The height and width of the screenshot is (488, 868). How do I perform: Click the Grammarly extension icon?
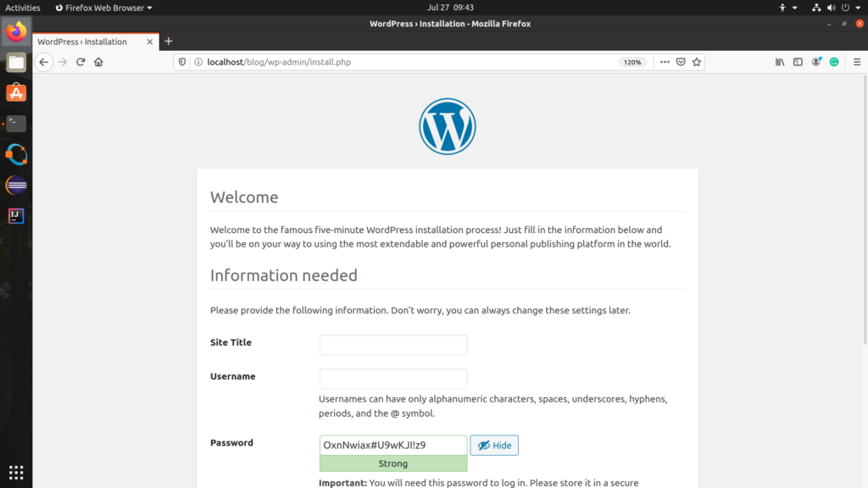tap(835, 62)
